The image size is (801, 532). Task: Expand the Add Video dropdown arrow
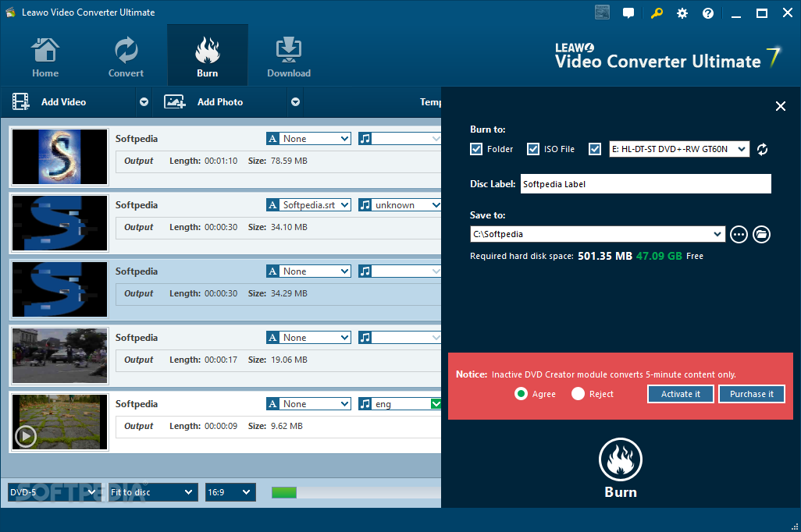tap(144, 102)
